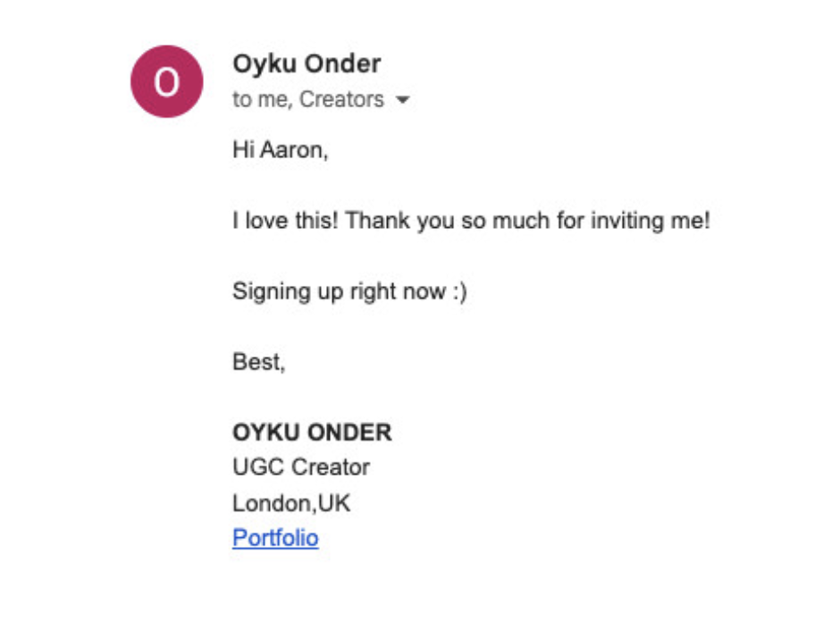Click the "Creators" recipient in the header
Viewport: 840px width, 631px height.
341,99
